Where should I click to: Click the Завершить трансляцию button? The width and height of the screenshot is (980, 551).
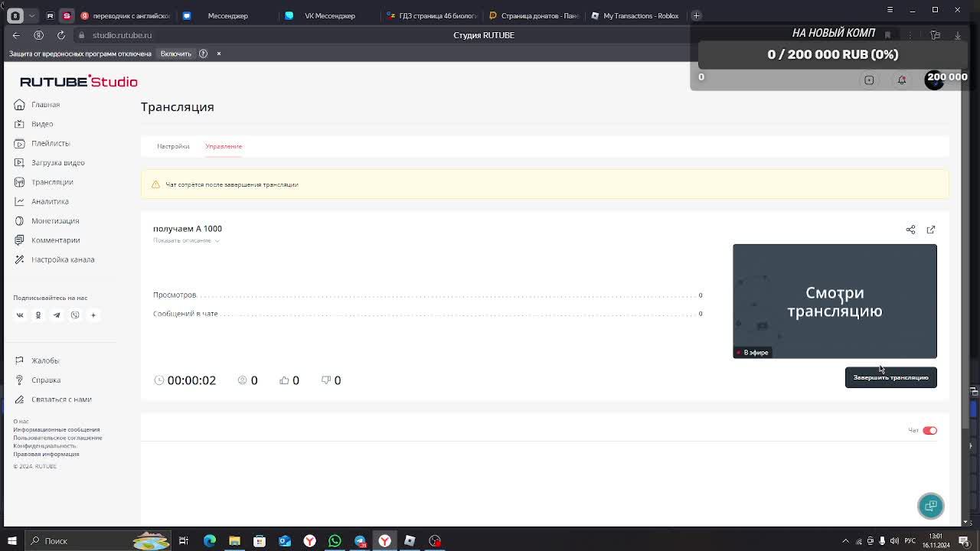pos(890,377)
